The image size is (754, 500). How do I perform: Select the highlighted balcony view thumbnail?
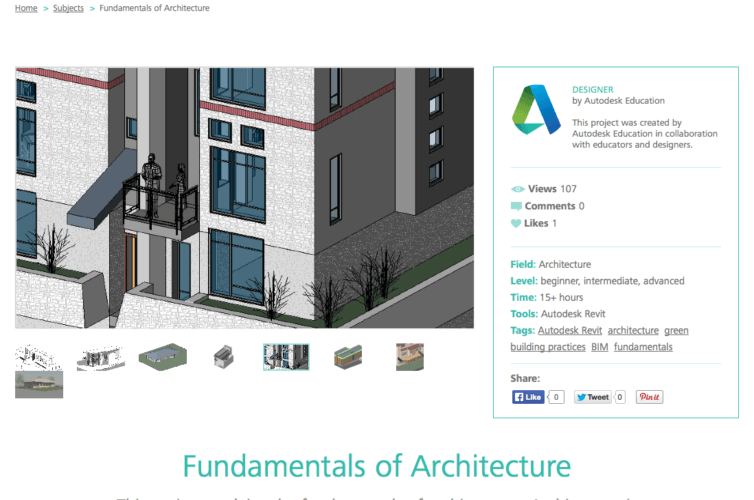[x=286, y=357]
